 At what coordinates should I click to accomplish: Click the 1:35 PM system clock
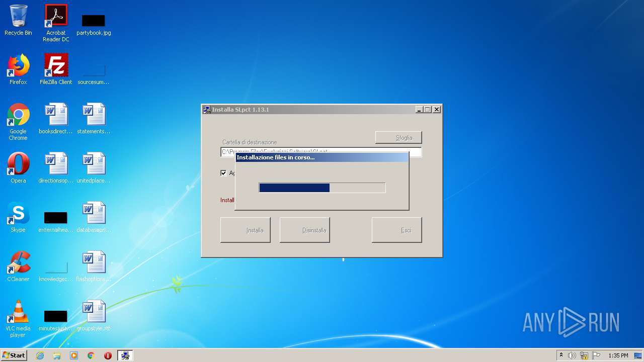[x=618, y=355]
